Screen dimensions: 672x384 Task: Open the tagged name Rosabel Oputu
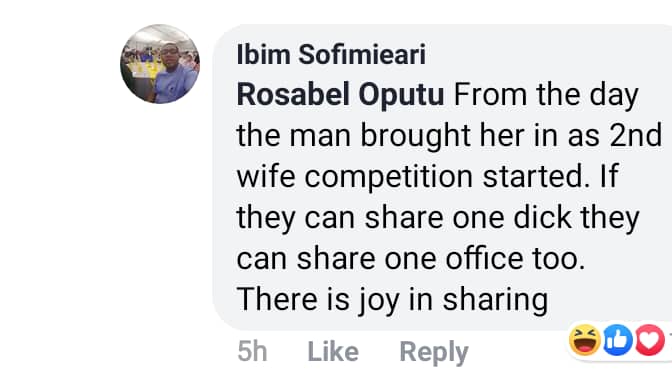click(x=340, y=95)
